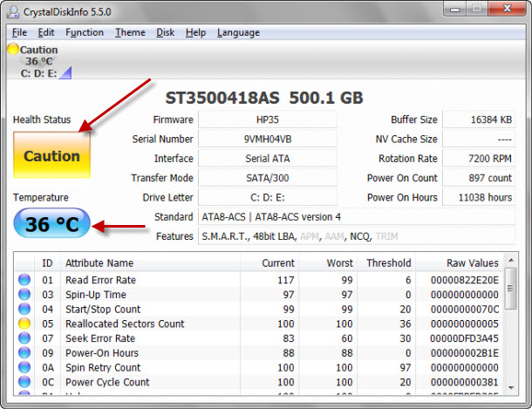The width and height of the screenshot is (532, 409).
Task: Click the blue disk-selection triangle marker
Action: pos(66,73)
